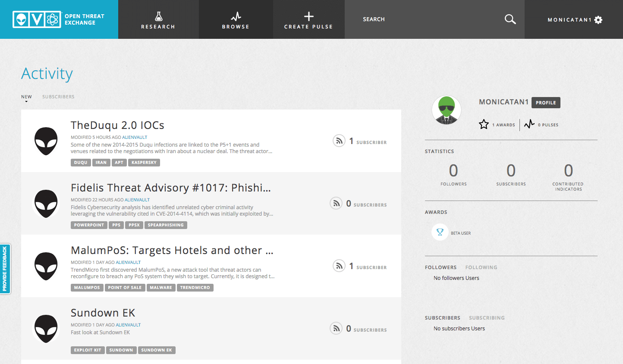Click the AlienVault author link under TheDuqu 2.0
Screen dimensions: 623x364
click(x=135, y=137)
